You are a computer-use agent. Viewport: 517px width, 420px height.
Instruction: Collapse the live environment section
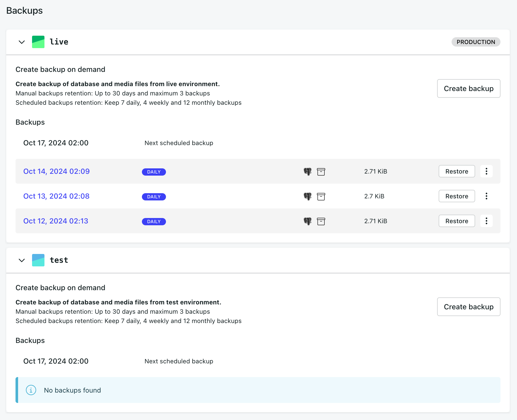(x=22, y=42)
